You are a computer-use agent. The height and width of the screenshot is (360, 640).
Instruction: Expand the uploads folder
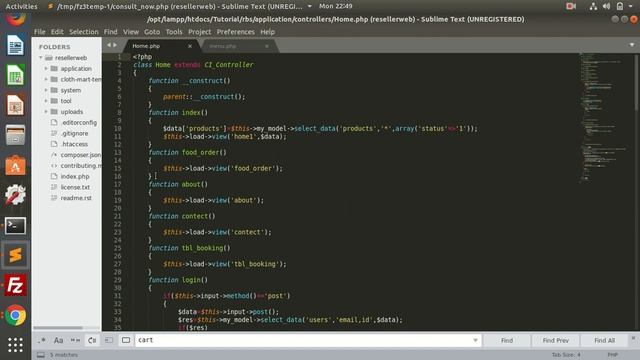click(46, 111)
